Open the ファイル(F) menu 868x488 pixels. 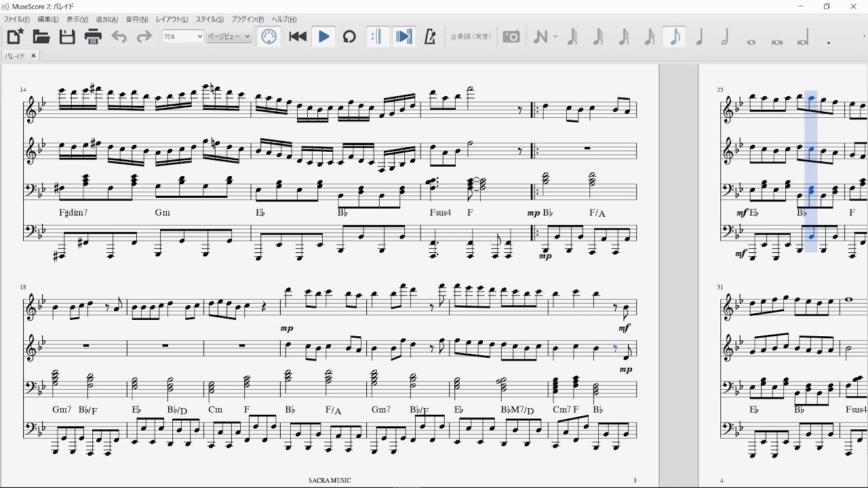17,20
